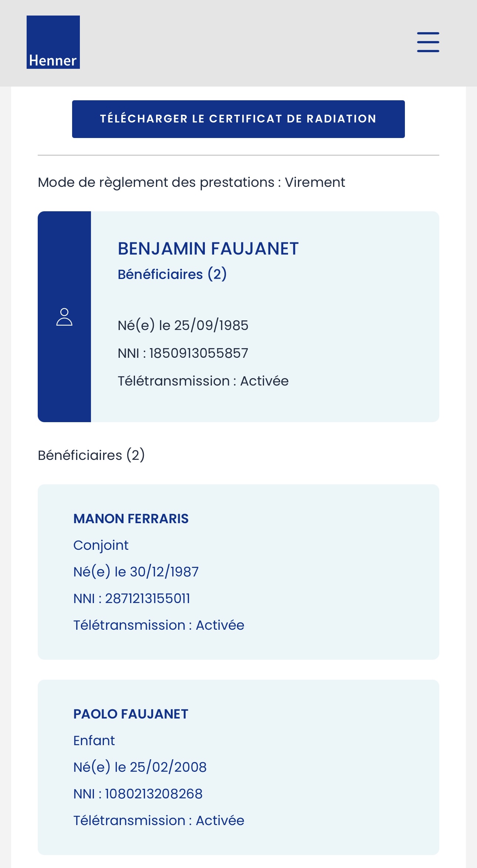Click Paolo's NNI number 1080213208268

point(154,794)
